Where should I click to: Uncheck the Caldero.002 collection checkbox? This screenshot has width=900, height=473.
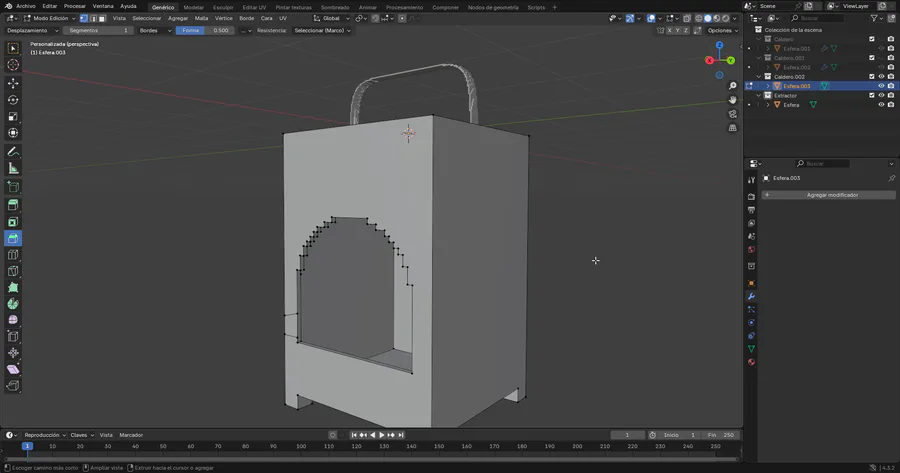click(871, 76)
